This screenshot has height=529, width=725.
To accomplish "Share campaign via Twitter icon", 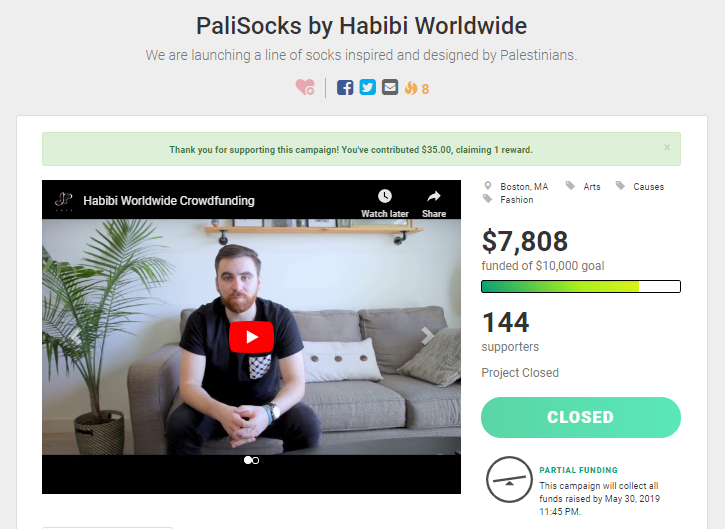I will point(368,87).
